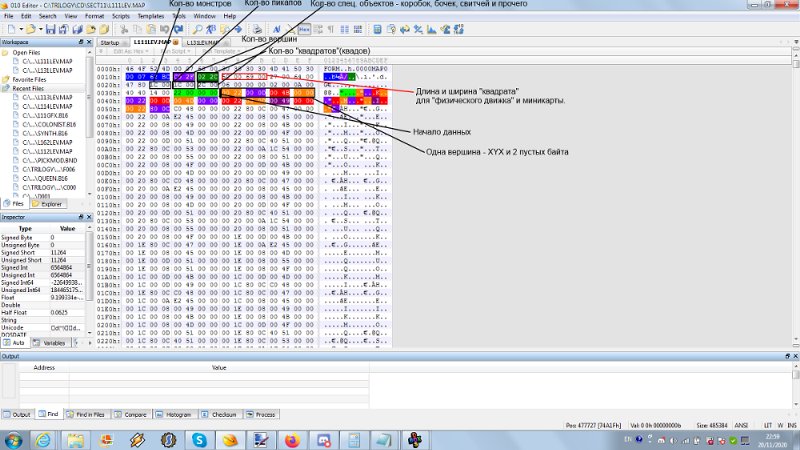The width and height of the screenshot is (800, 450).
Task: Click the Calculator icon in toolbar
Action: coord(377,30)
